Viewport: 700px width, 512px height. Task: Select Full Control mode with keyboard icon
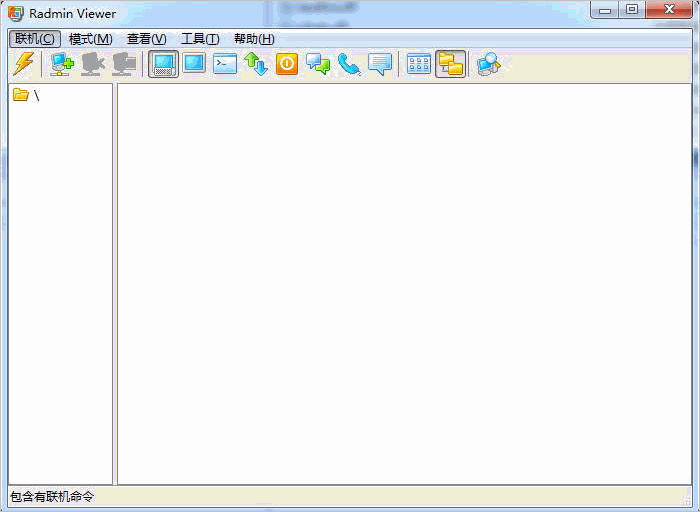pyautogui.click(x=163, y=64)
